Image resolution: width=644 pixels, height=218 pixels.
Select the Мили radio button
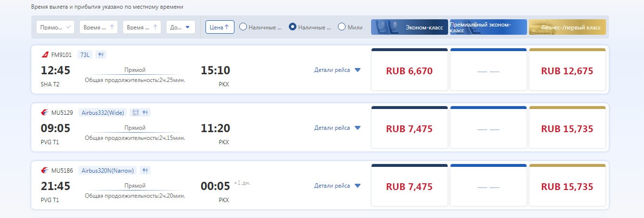pyautogui.click(x=342, y=27)
